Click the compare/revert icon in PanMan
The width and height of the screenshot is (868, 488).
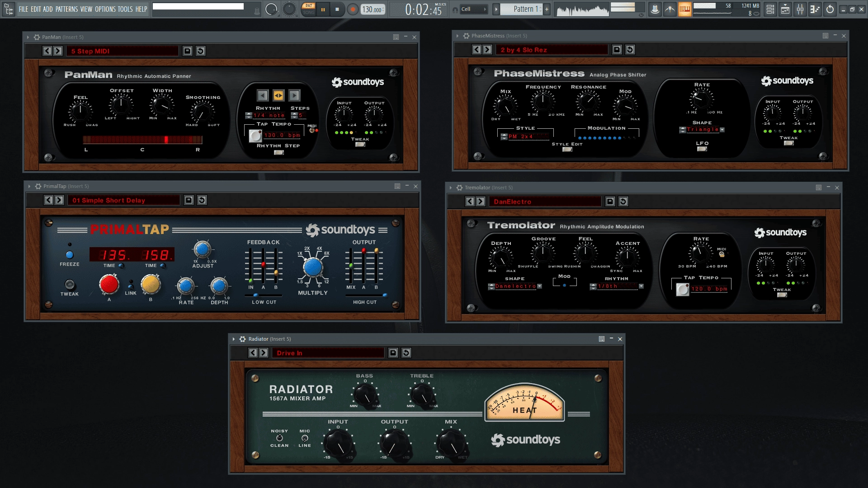200,51
